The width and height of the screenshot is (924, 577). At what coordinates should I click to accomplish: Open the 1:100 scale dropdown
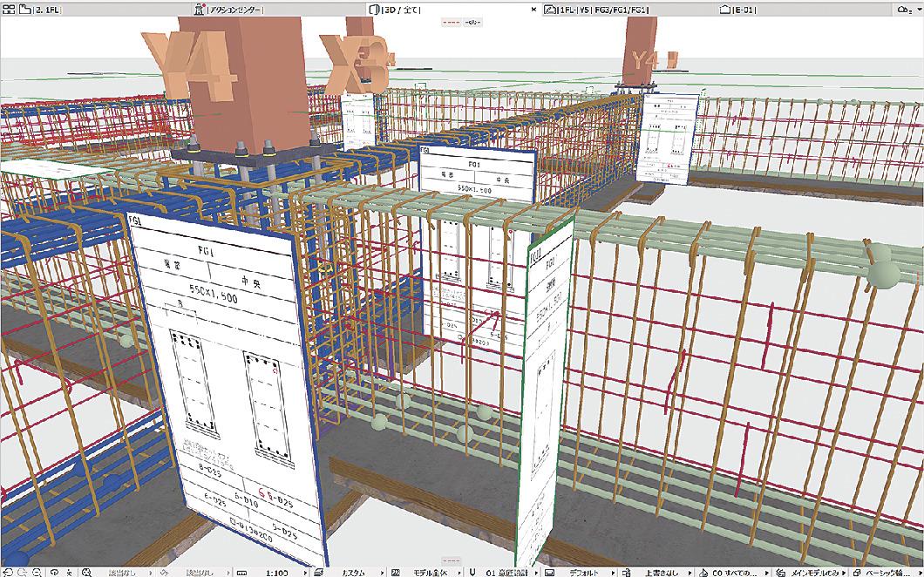[278, 572]
